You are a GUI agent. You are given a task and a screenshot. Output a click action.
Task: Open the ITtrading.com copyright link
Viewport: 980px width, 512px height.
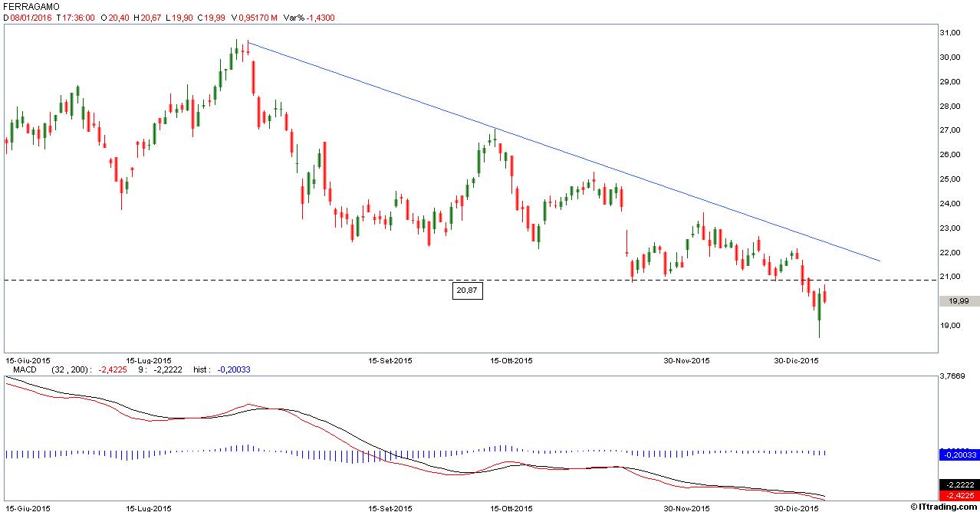point(944,507)
